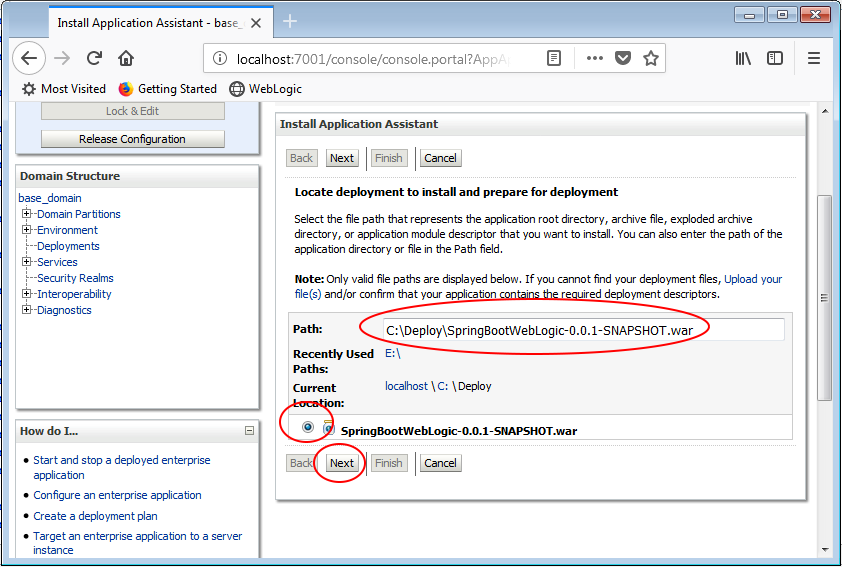This screenshot has height=567, width=842.
Task: Toggle reader view icon
Action: click(x=554, y=58)
